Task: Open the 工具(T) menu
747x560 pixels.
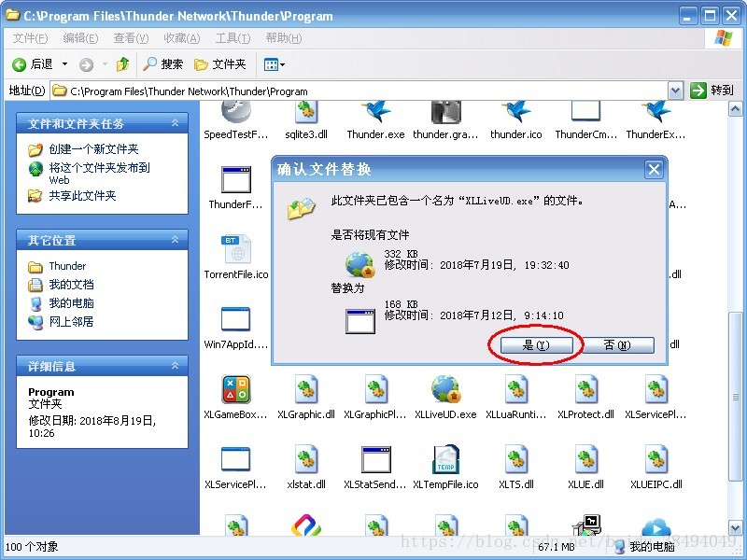Action: pos(233,38)
